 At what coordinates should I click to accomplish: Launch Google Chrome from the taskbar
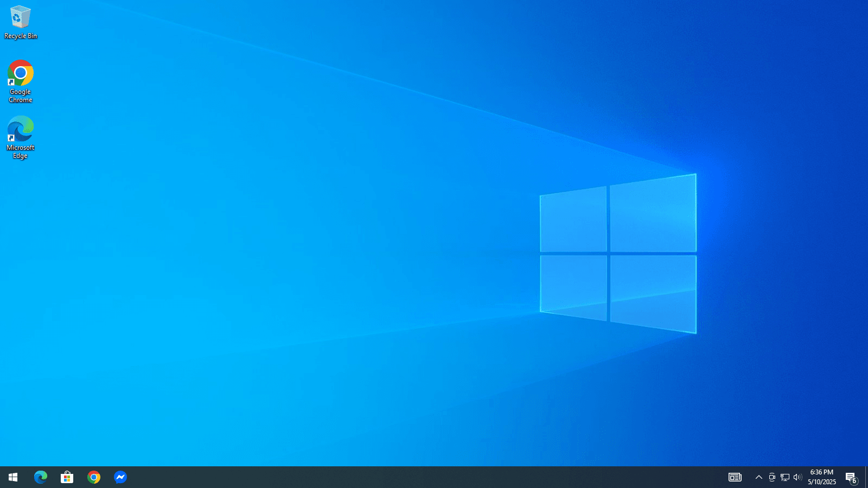click(94, 477)
